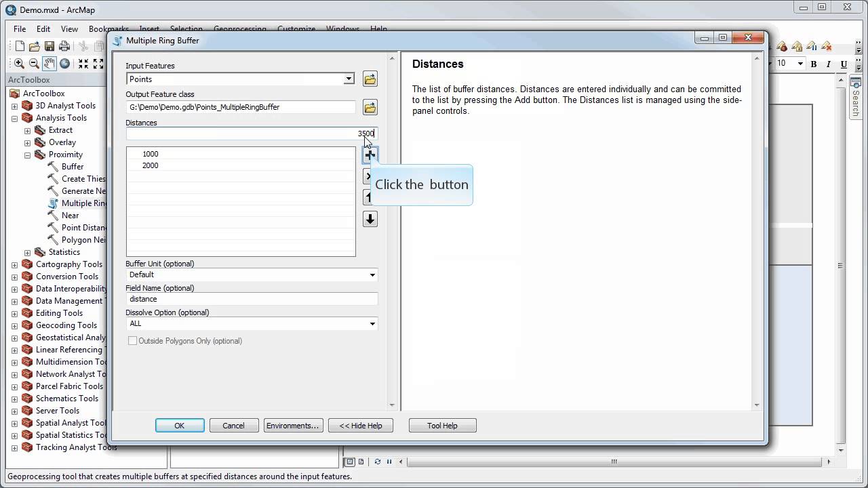The height and width of the screenshot is (488, 868).
Task: Expand Conversion Tools toolbox
Action: point(15,277)
